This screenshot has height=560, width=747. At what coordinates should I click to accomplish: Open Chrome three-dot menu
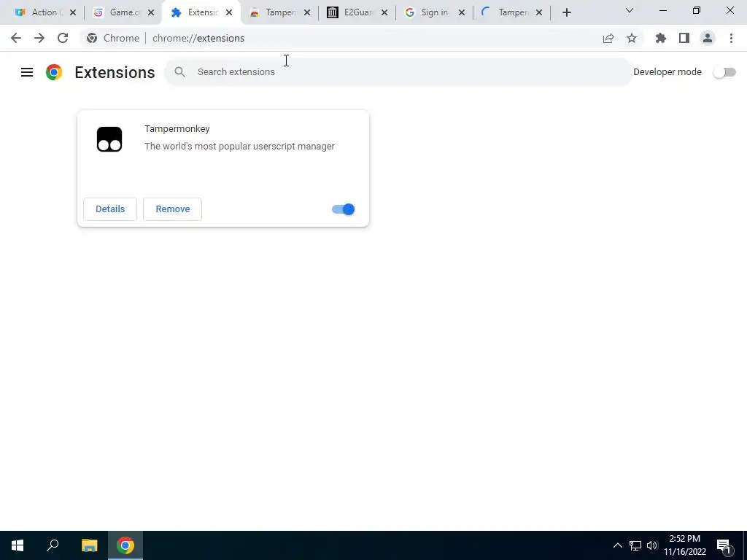coord(731,38)
